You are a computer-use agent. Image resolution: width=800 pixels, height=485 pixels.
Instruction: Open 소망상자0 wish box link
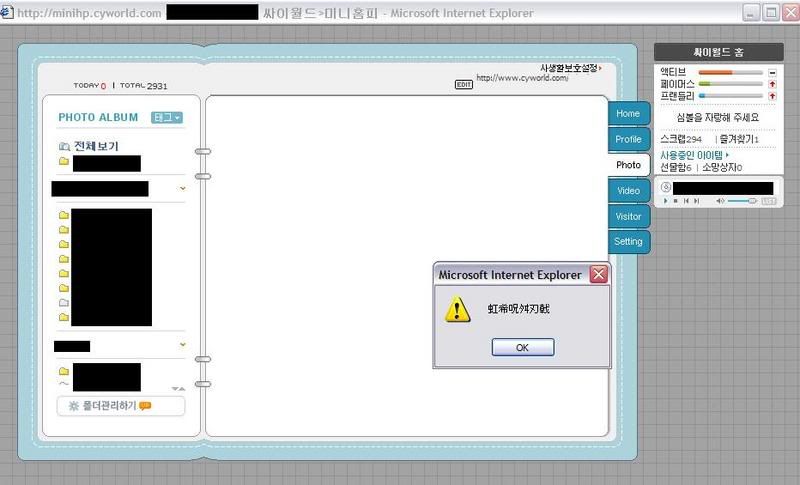[x=722, y=167]
